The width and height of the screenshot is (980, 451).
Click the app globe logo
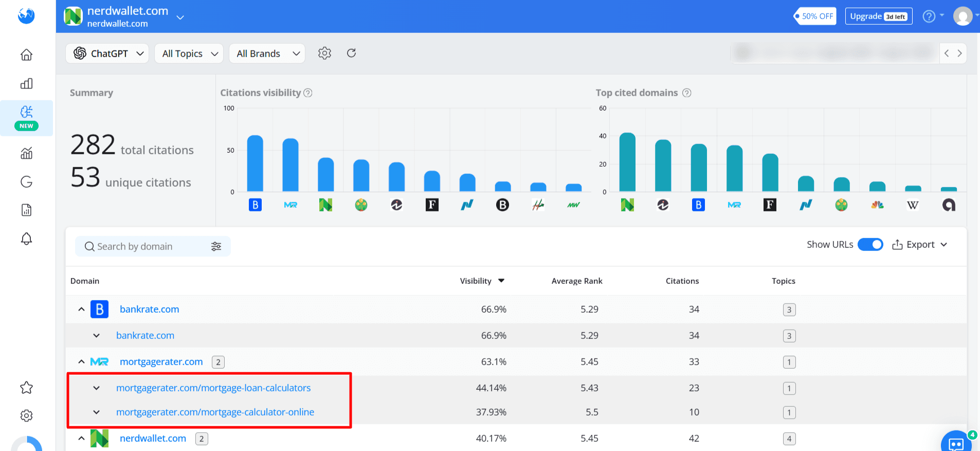coord(26,15)
